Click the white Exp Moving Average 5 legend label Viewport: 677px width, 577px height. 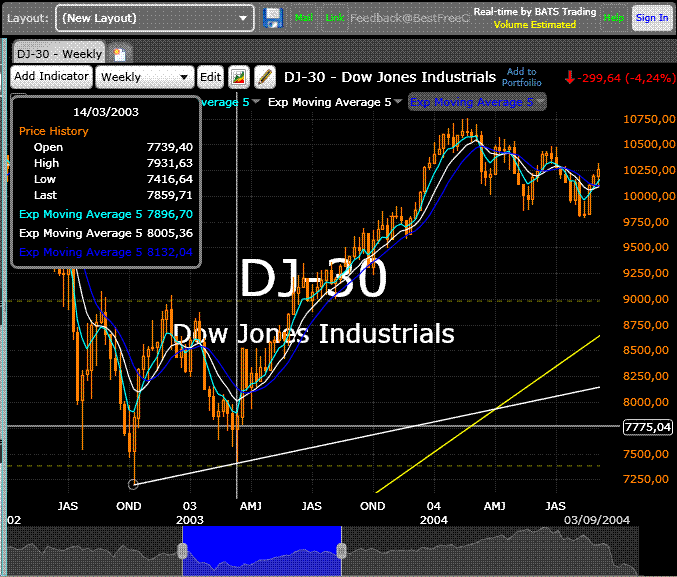click(329, 102)
